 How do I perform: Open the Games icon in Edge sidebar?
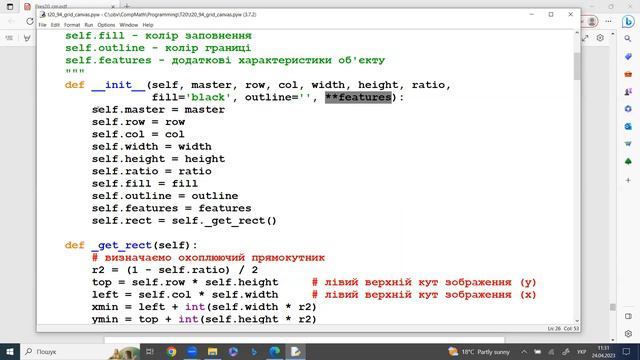pos(628,92)
